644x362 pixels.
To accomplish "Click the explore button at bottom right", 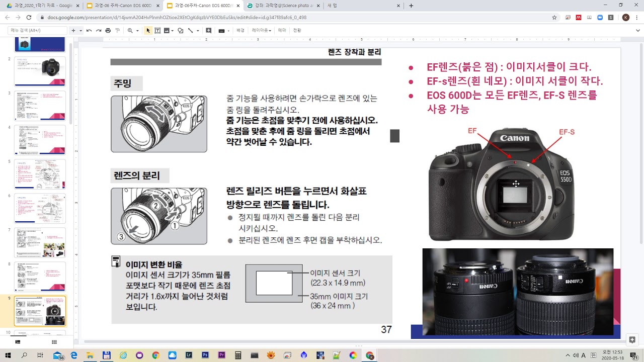I will tap(632, 339).
